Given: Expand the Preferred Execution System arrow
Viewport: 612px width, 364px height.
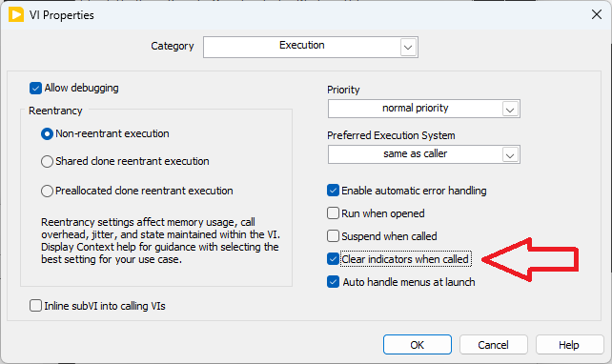Looking at the screenshot, I should click(510, 155).
